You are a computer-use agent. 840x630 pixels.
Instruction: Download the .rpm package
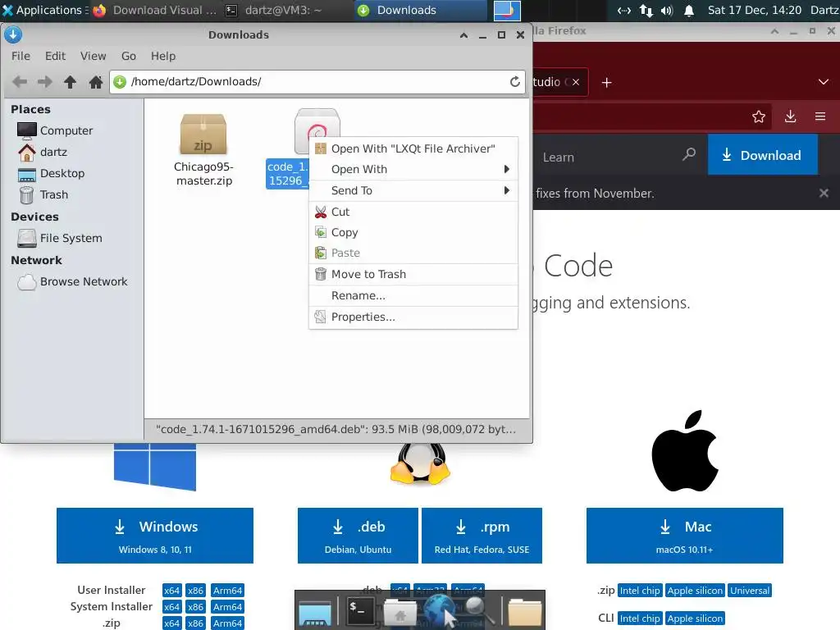coord(482,536)
